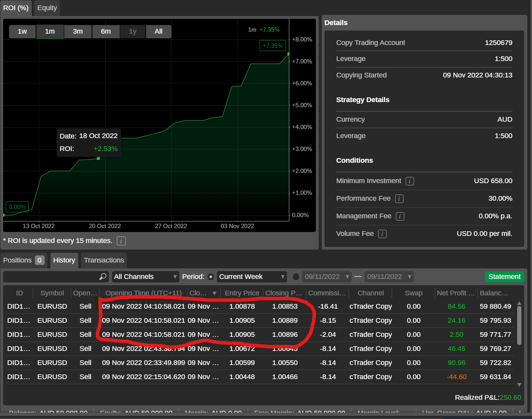Open info icon beside Performance Fee
The image size is (532, 419).
(399, 199)
